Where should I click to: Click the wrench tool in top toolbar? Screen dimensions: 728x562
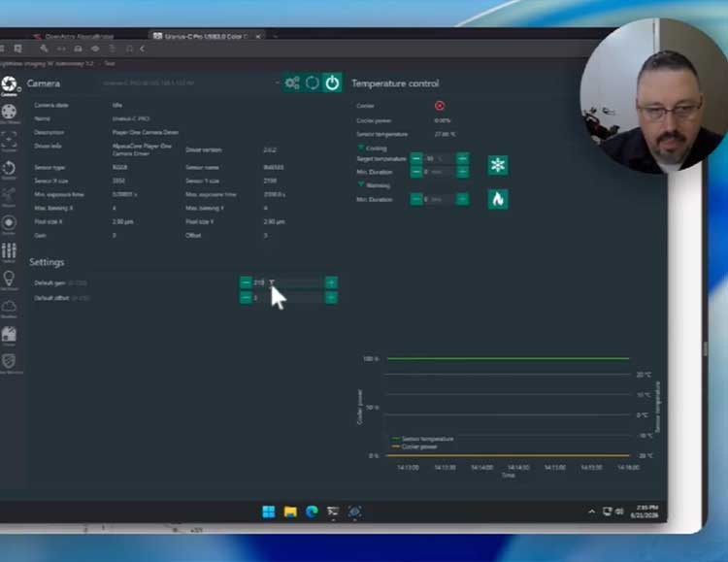tap(44, 49)
